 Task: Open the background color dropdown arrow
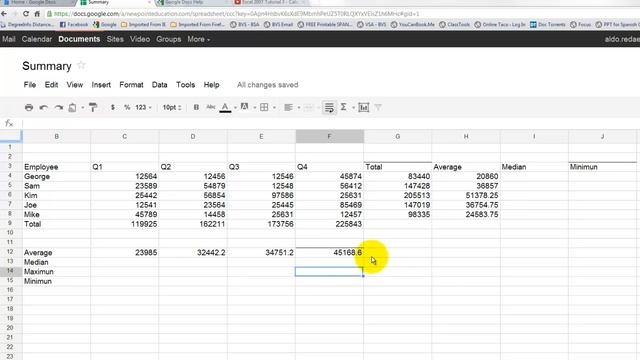pyautogui.click(x=255, y=108)
